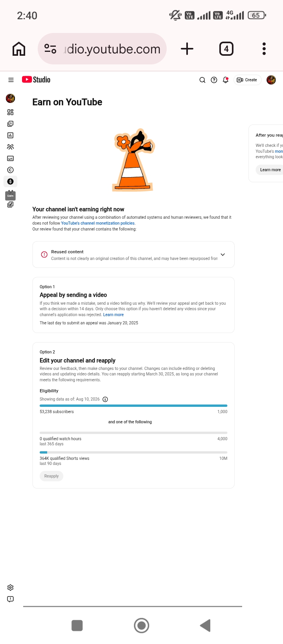The width and height of the screenshot is (283, 644).
Task: Click info icon beside eligibility date
Action: pyautogui.click(x=105, y=399)
